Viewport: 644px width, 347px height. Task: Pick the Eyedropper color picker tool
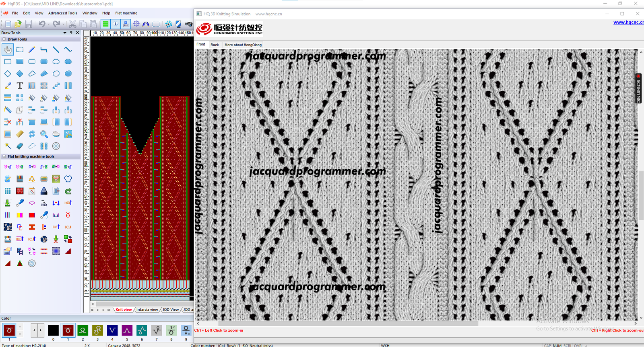[x=8, y=86]
